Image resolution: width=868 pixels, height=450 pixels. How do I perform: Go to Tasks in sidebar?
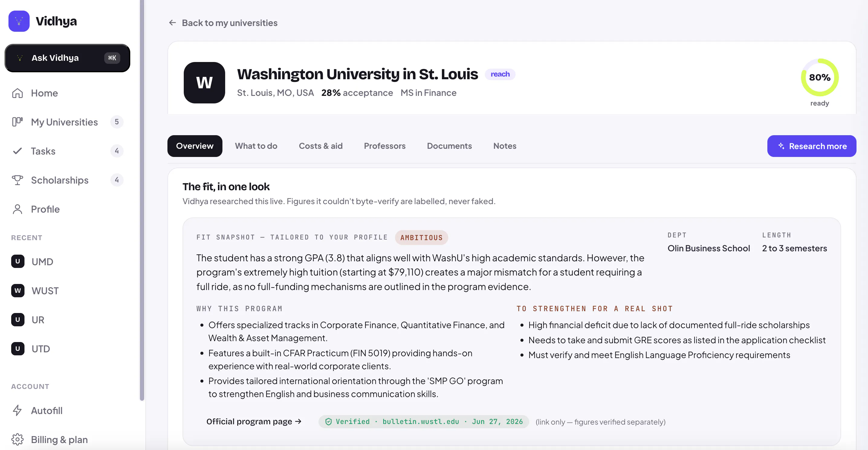tap(67, 151)
